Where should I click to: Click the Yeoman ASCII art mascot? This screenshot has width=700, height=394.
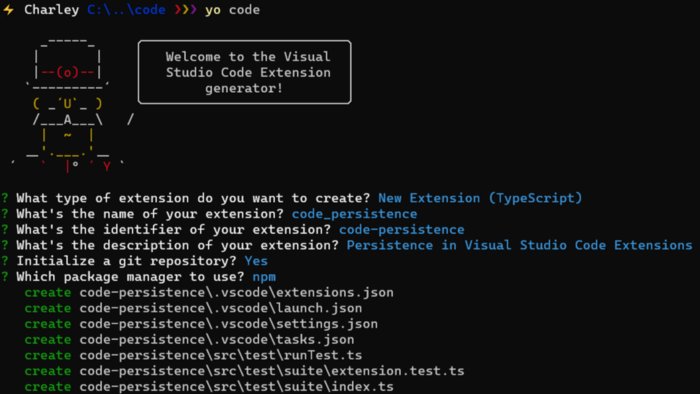coord(72,106)
